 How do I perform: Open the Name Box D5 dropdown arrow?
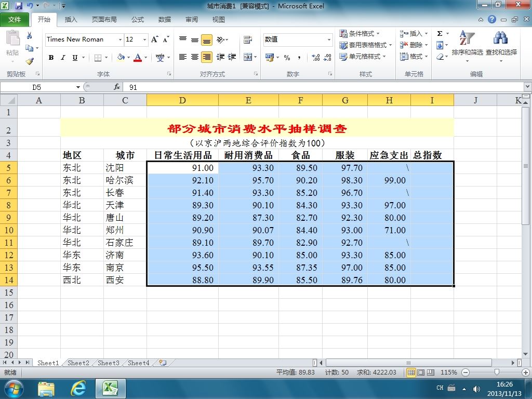pos(78,87)
